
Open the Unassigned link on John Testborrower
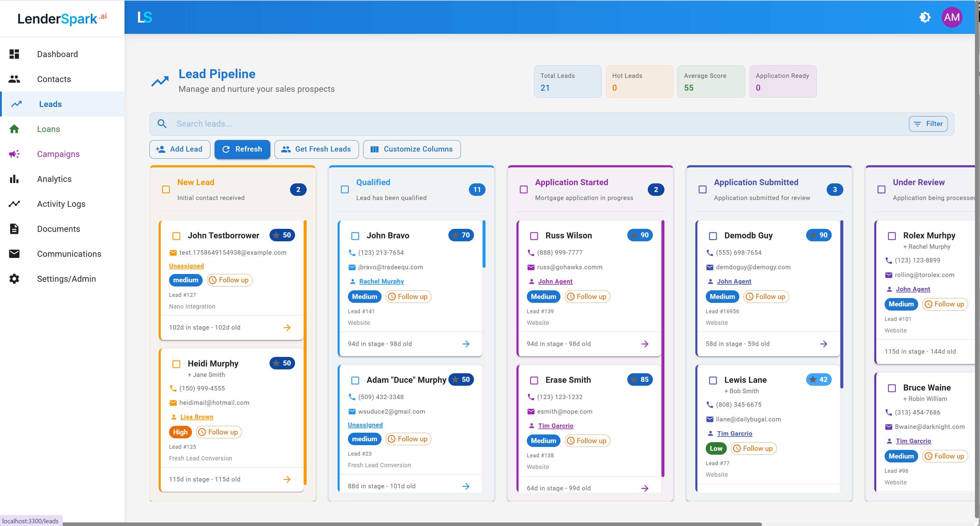point(186,265)
